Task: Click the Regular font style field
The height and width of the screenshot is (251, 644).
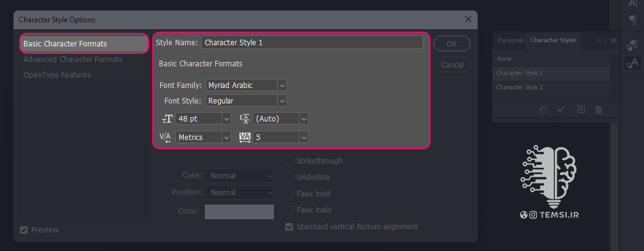Action: pyautogui.click(x=241, y=100)
